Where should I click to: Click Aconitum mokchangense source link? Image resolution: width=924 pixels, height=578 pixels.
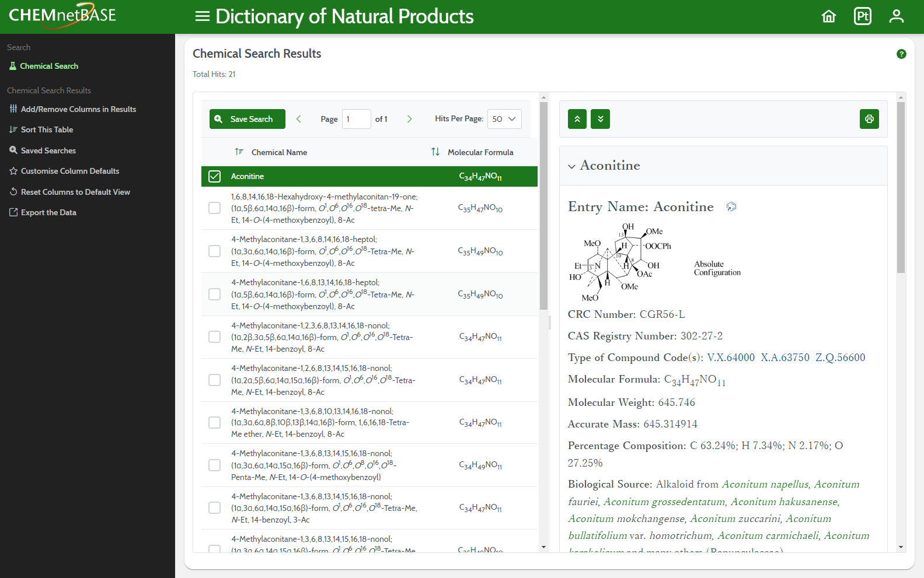[x=626, y=519]
